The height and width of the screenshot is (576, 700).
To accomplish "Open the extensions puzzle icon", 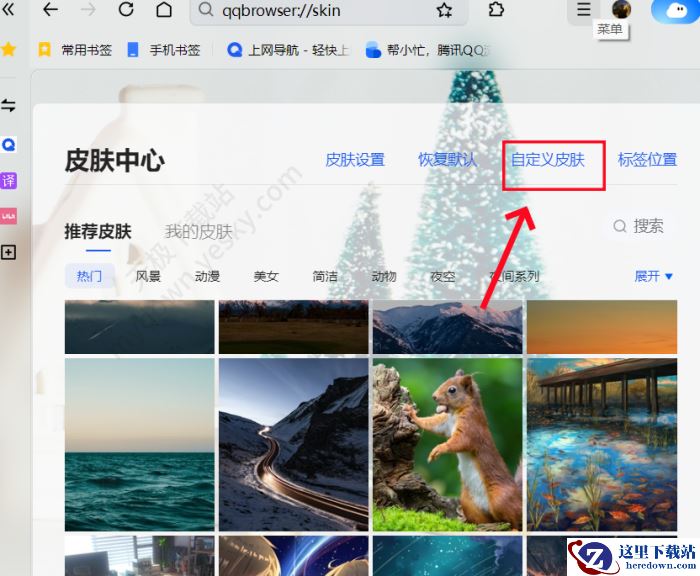I will point(496,9).
